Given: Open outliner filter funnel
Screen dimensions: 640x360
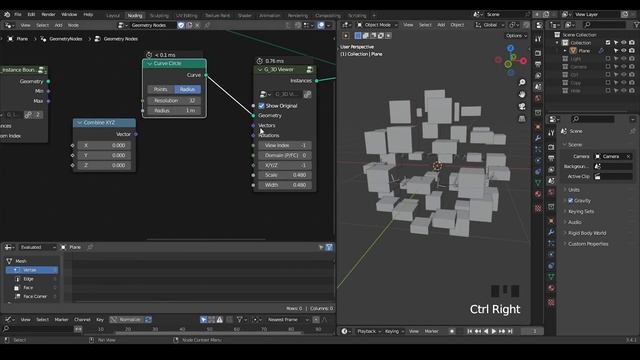Looking at the screenshot, I should pyautogui.click(x=636, y=25).
